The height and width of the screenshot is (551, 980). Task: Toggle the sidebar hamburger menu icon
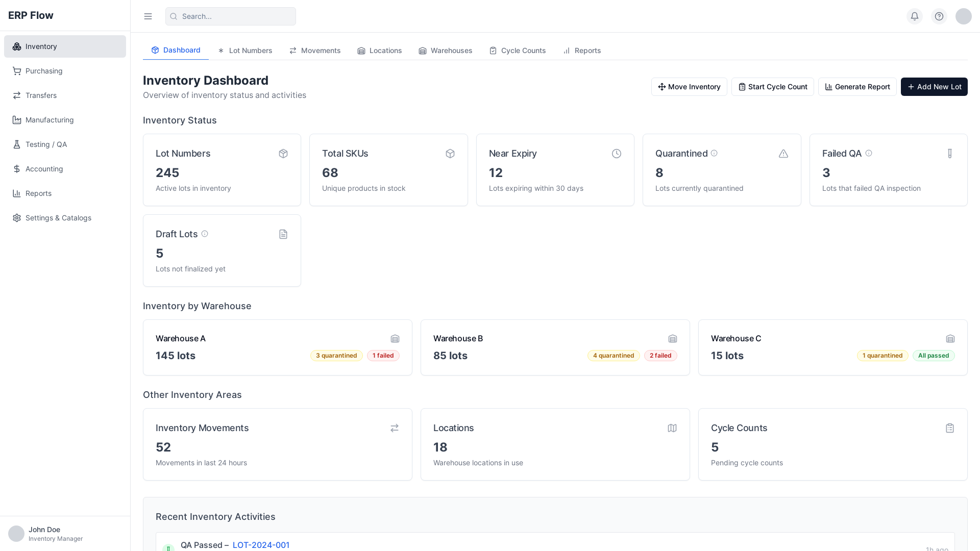[x=148, y=16]
